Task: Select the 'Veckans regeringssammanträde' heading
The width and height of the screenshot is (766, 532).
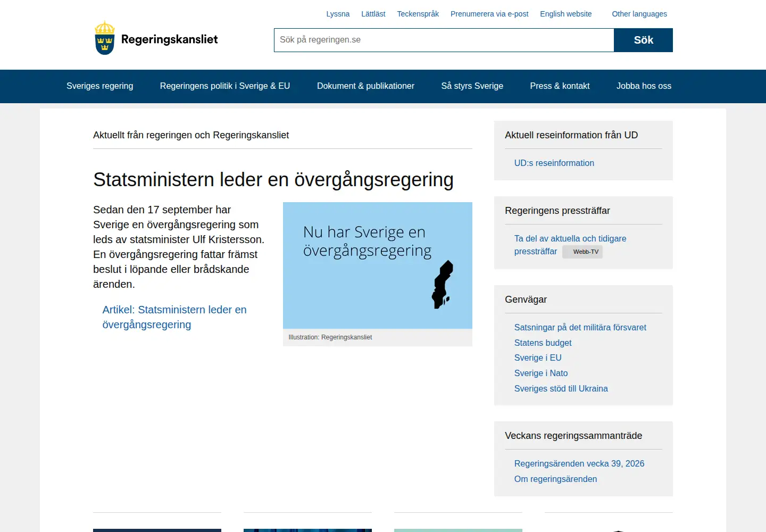Action: (x=573, y=436)
